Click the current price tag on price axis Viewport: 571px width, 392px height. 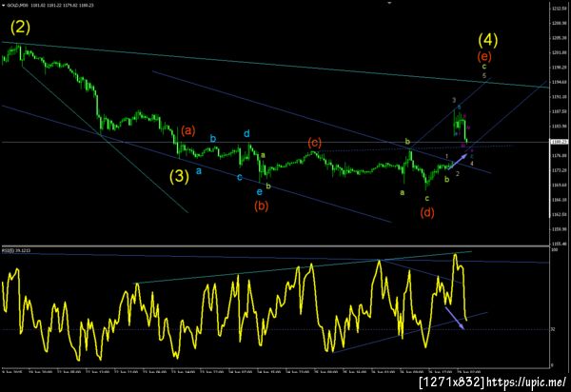[557, 142]
